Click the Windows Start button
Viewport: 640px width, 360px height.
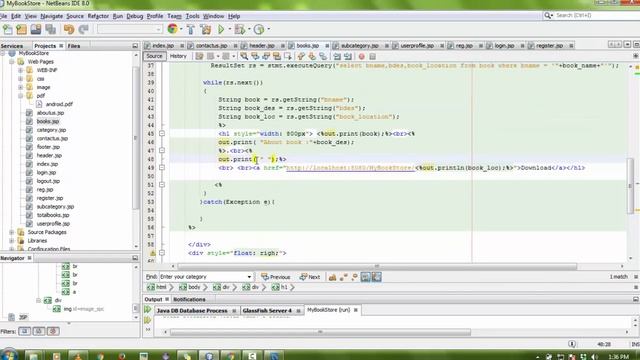[9, 355]
